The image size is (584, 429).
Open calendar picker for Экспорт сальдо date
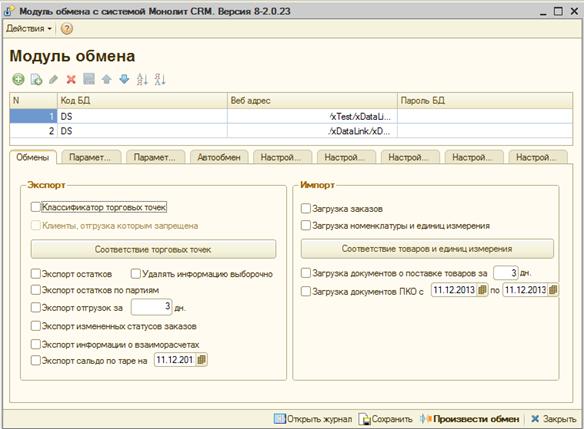[201, 360]
